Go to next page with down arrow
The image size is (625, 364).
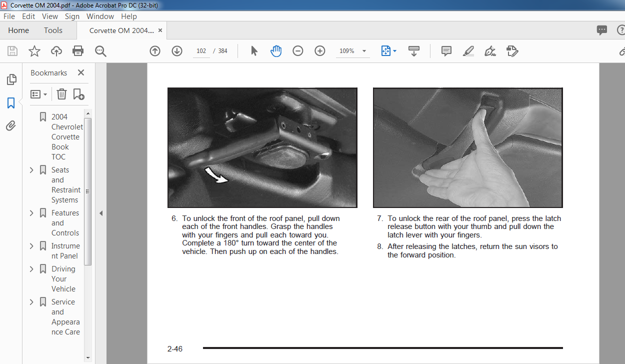[177, 51]
